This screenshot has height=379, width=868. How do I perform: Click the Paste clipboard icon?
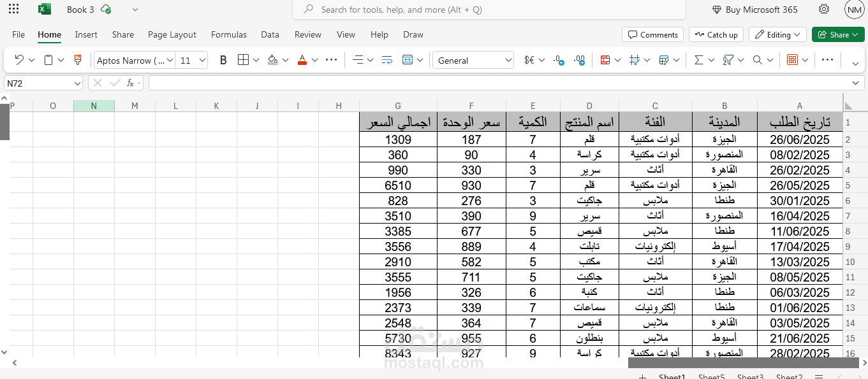[x=48, y=60]
